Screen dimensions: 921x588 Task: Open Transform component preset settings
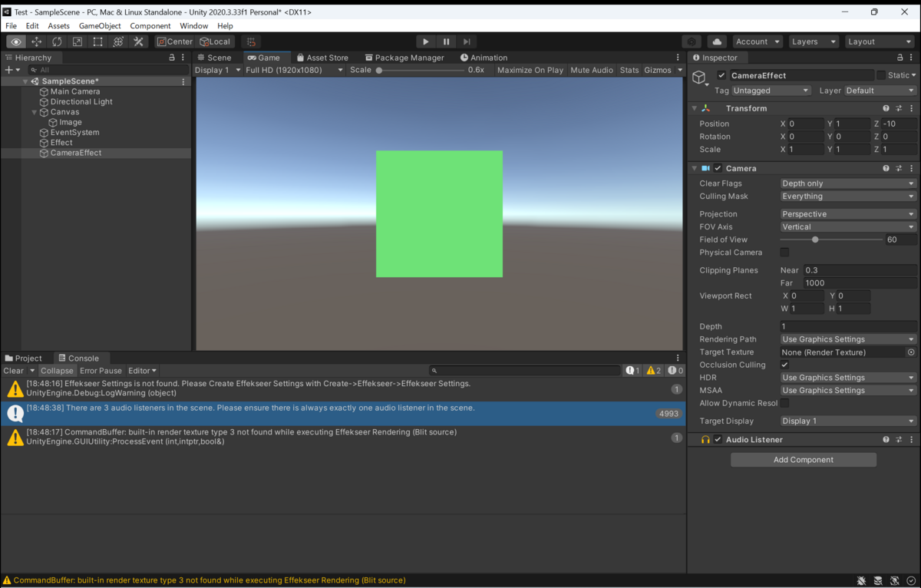899,108
